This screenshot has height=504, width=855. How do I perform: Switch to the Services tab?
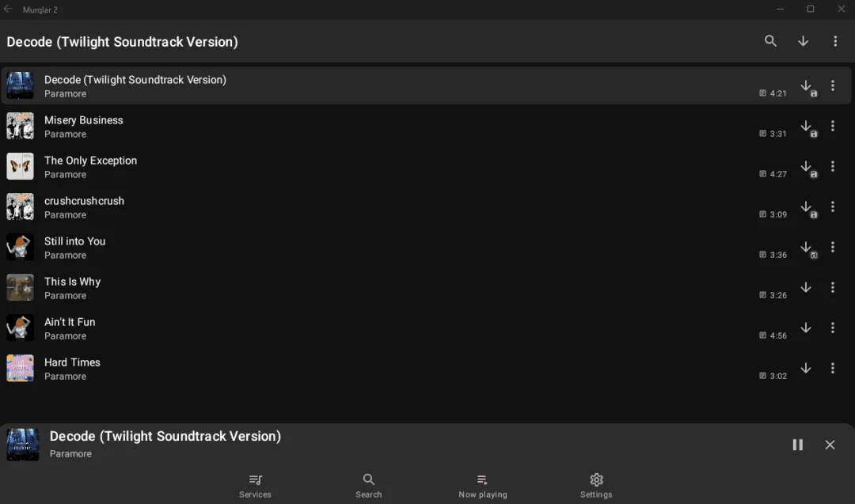[x=255, y=486]
